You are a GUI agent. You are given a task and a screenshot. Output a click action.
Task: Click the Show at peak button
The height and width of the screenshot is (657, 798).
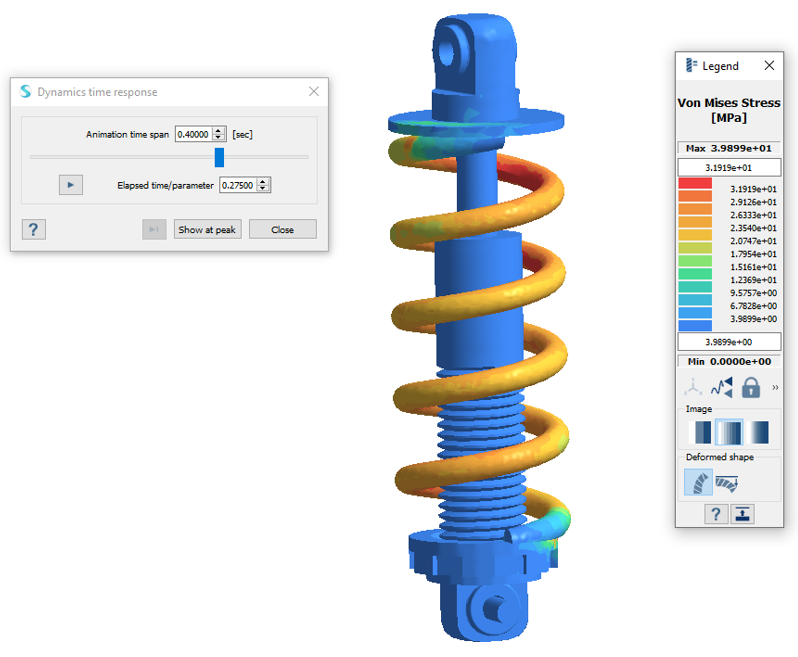point(207,230)
